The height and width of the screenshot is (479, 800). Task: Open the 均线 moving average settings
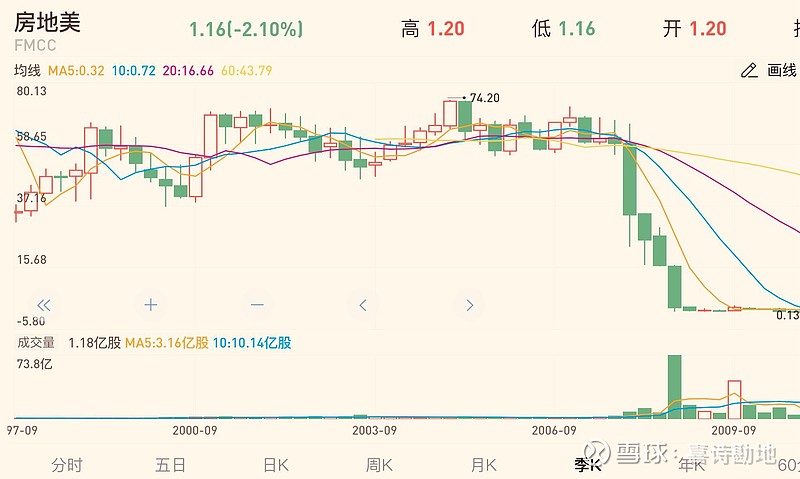(27, 70)
